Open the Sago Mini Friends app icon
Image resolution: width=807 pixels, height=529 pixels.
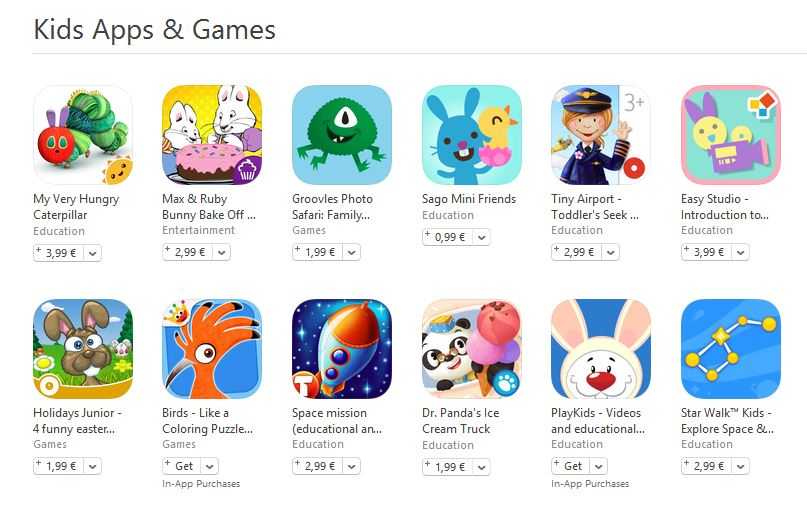(x=472, y=135)
